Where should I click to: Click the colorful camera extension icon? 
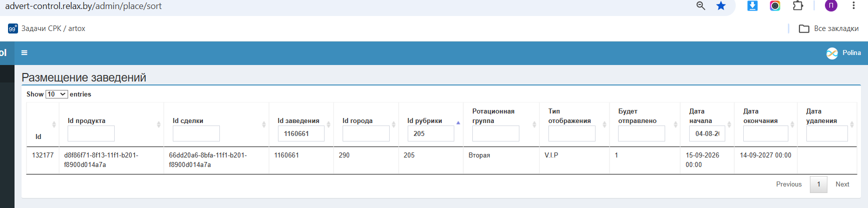775,6
